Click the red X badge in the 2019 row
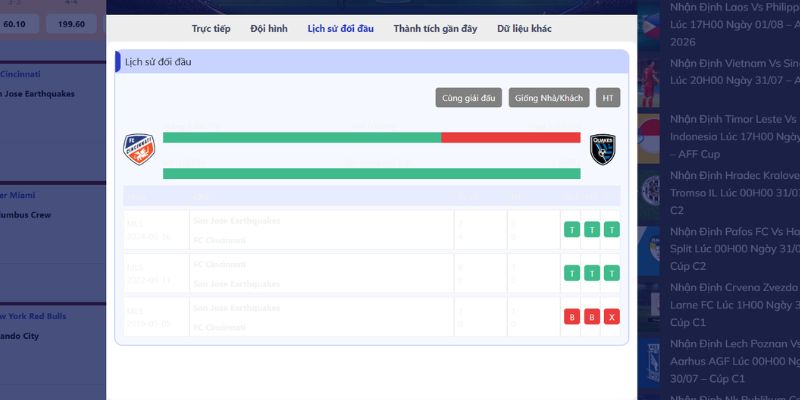Viewport: 800px width, 400px height. click(611, 317)
